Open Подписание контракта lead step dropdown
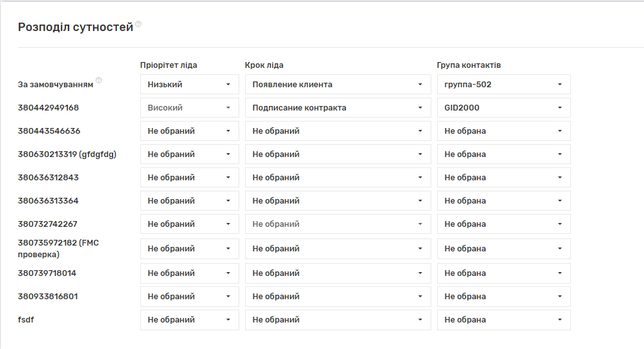Viewport: 644px width, 349px height. (x=338, y=108)
